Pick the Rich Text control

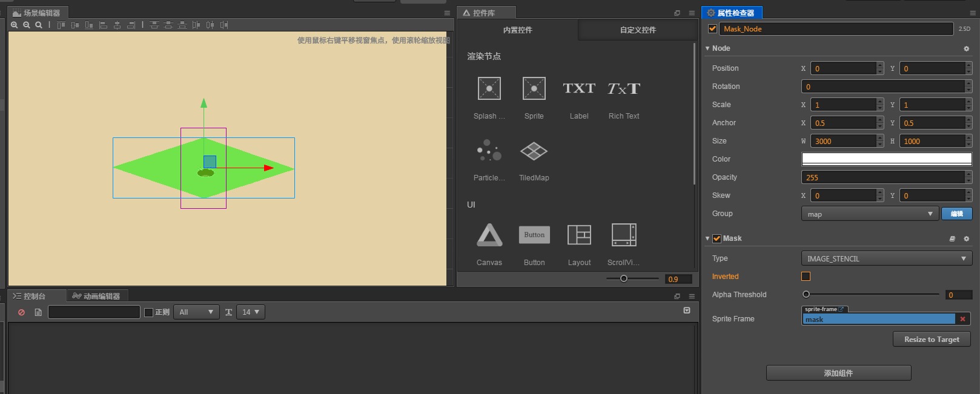(x=624, y=88)
